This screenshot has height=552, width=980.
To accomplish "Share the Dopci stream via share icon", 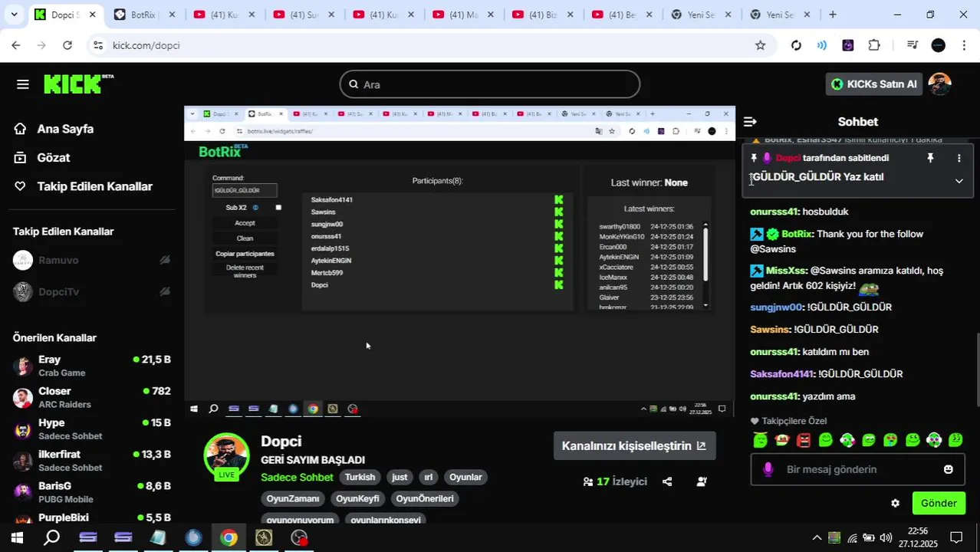I will [x=667, y=481].
